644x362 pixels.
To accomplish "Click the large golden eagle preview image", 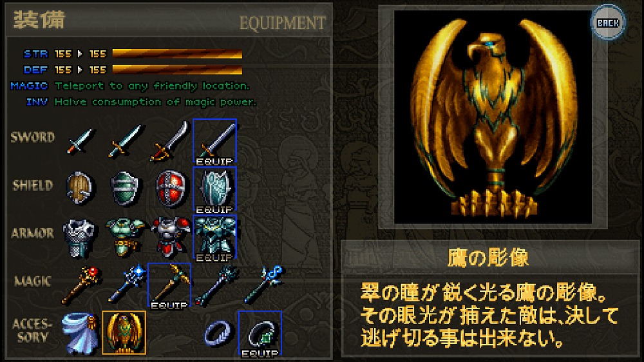I will click(493, 117).
